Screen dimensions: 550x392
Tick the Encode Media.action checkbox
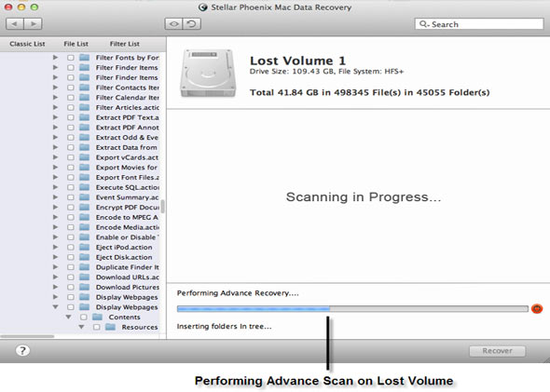(71, 227)
